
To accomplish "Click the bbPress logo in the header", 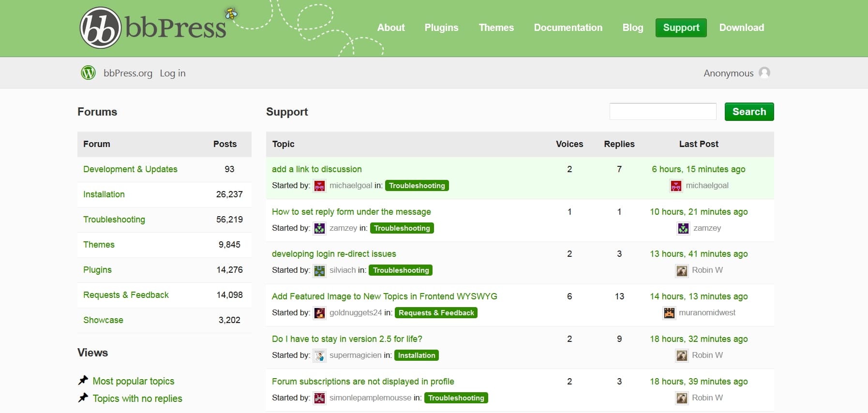I will point(153,28).
